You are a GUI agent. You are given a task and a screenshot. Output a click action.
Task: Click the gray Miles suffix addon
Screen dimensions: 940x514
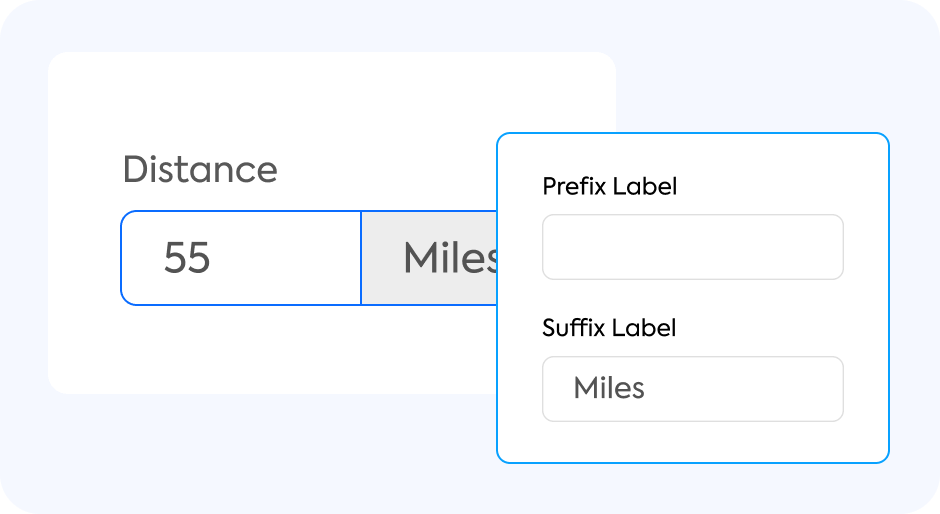click(x=430, y=258)
